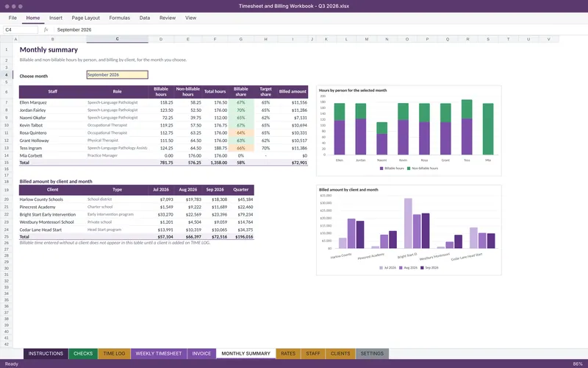
Task: Open the Page Layout tab
Action: click(x=85, y=18)
